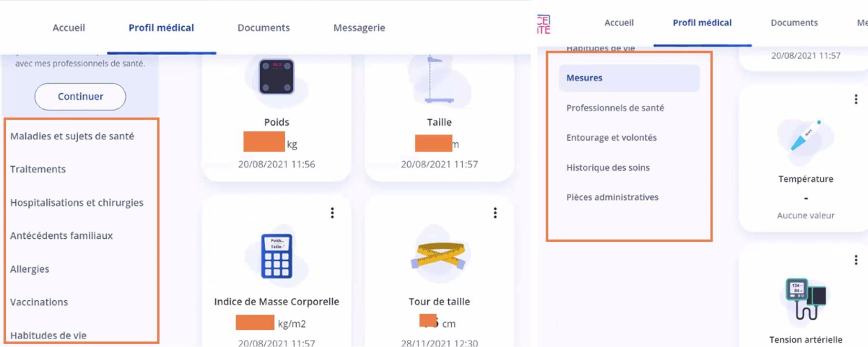Viewport: 868px width, 347px height.
Task: Open the Messagerie tab
Action: pyautogui.click(x=359, y=28)
